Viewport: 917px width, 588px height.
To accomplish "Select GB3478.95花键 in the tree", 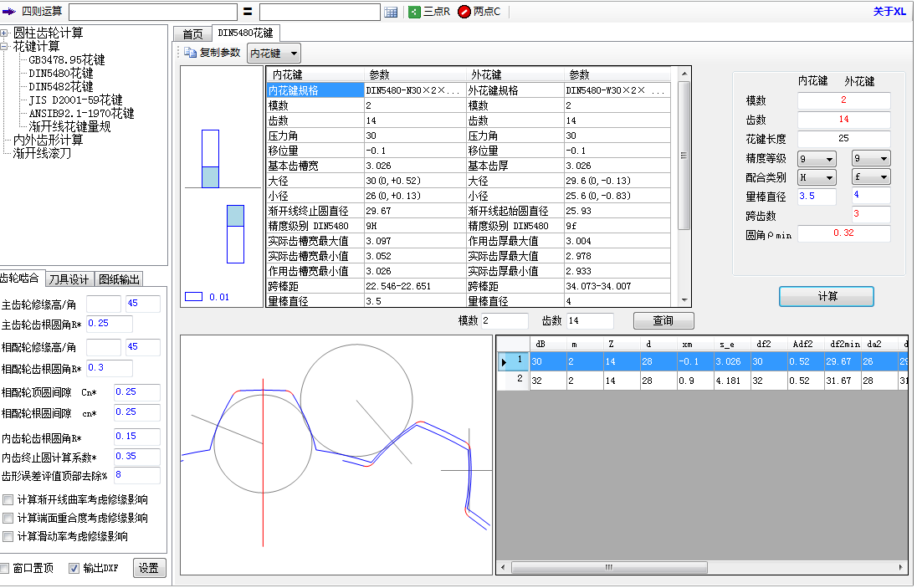I will [67, 59].
